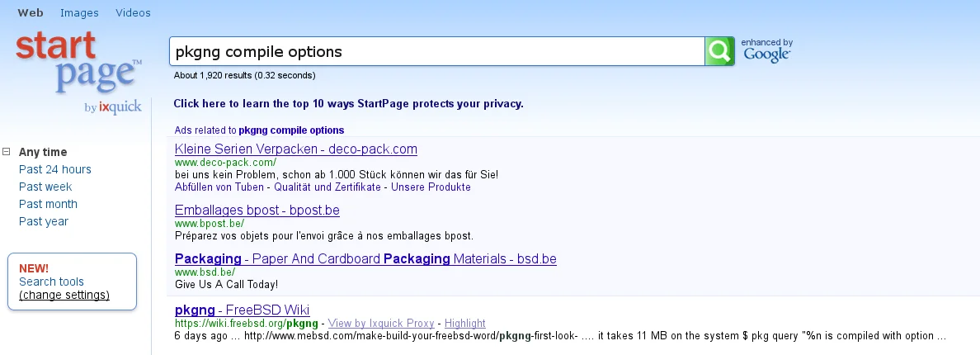
Task: Open Search tools link
Action: [51, 282]
